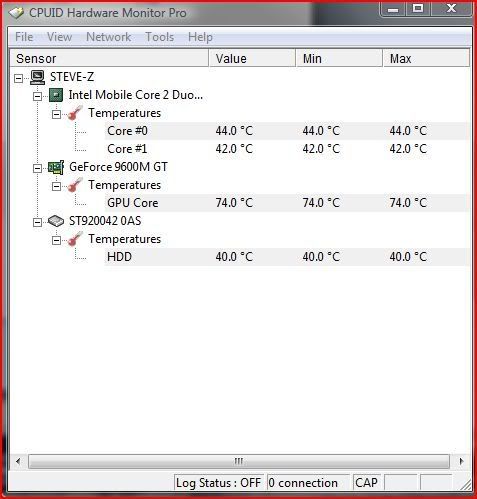The height and width of the screenshot is (499, 477).
Task: Select the HDD sensor row
Action: pyautogui.click(x=287, y=257)
